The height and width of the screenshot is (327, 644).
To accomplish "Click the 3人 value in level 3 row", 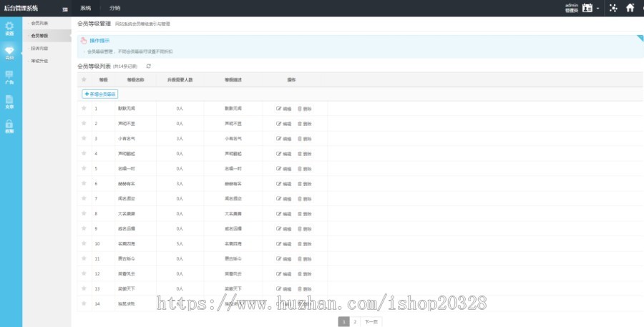I will [180, 139].
